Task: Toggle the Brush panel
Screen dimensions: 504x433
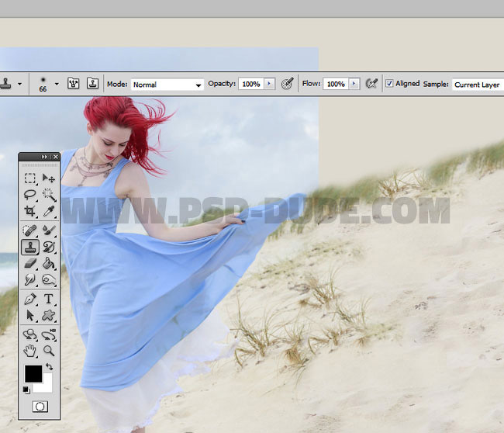Action: coord(74,83)
